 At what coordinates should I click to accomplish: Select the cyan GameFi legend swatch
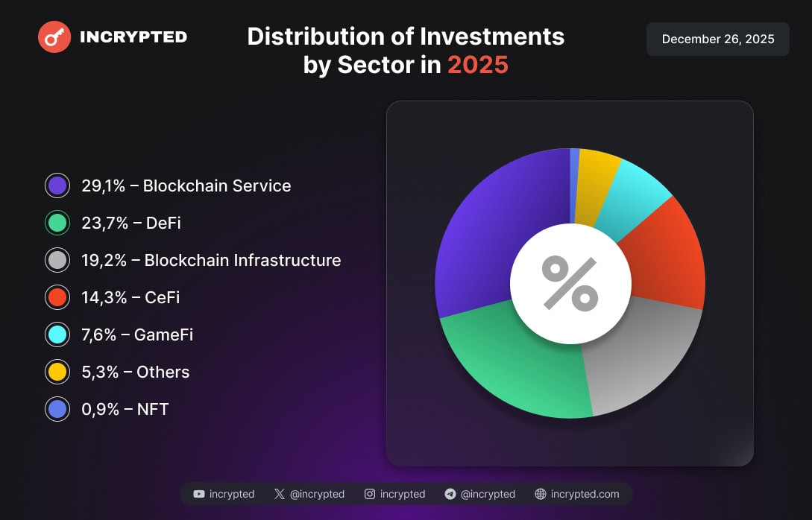(57, 334)
